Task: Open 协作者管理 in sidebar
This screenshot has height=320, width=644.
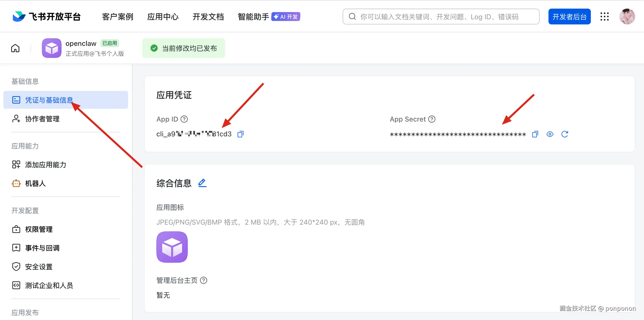Action: click(42, 119)
